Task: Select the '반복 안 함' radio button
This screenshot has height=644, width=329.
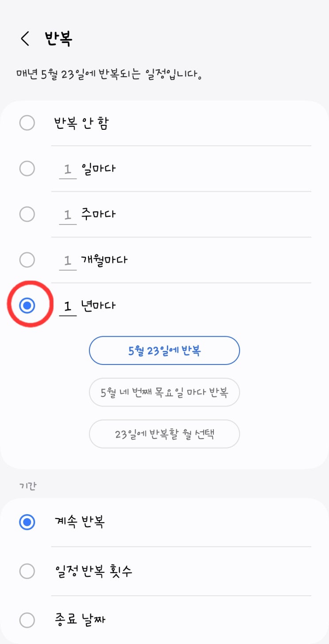Action: pyautogui.click(x=27, y=123)
